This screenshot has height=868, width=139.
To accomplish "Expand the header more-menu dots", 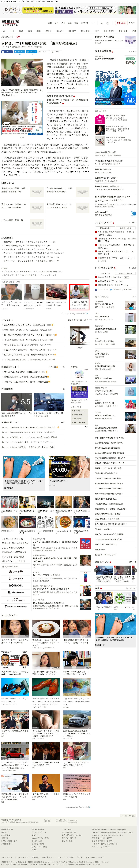I will click(93, 23).
